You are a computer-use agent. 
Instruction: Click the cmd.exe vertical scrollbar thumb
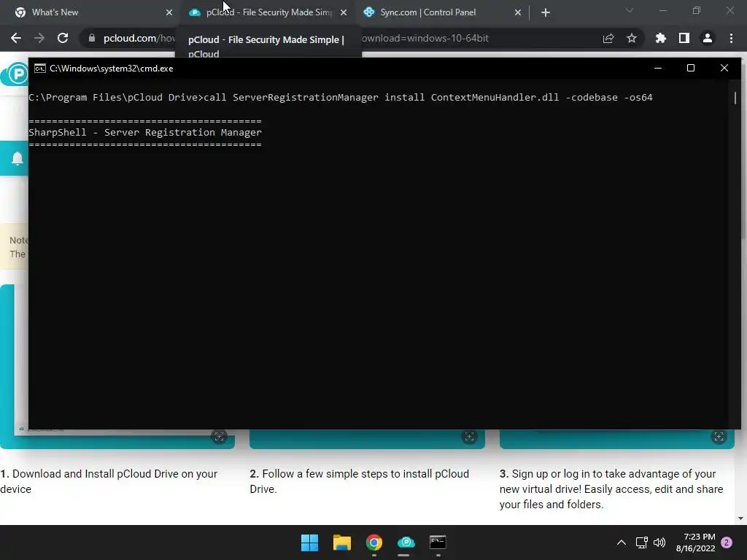[735, 98]
